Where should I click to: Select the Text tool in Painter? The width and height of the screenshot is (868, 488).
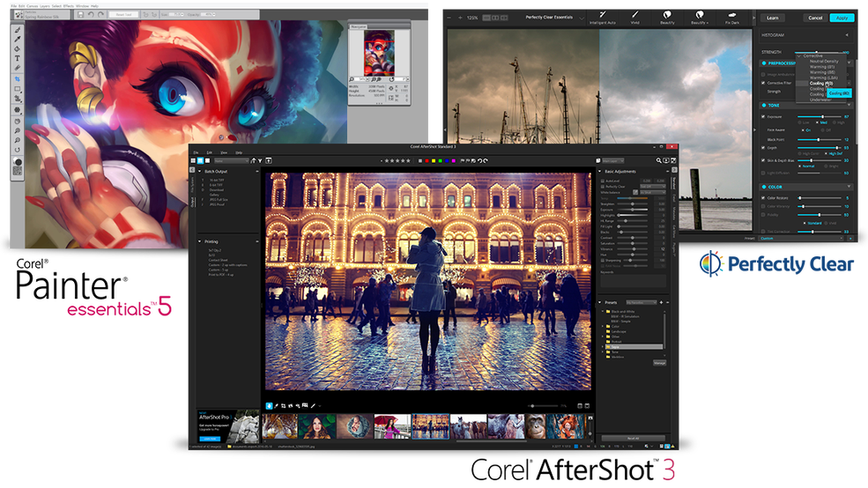[17, 58]
